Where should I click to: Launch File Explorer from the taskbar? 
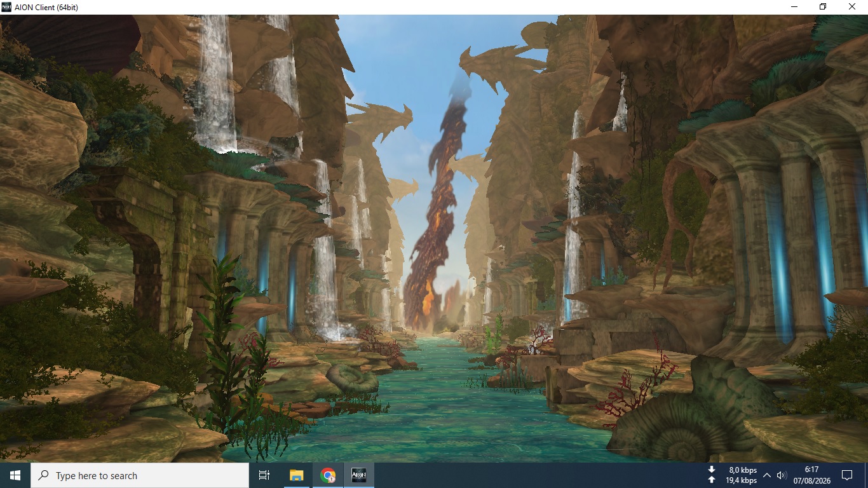(296, 475)
